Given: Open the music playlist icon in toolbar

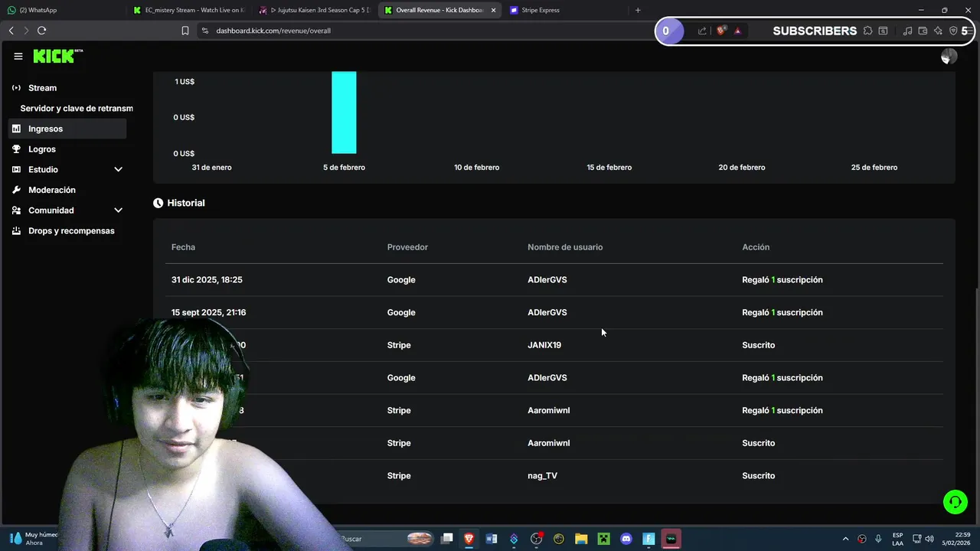Looking at the screenshot, I should pyautogui.click(x=907, y=31).
